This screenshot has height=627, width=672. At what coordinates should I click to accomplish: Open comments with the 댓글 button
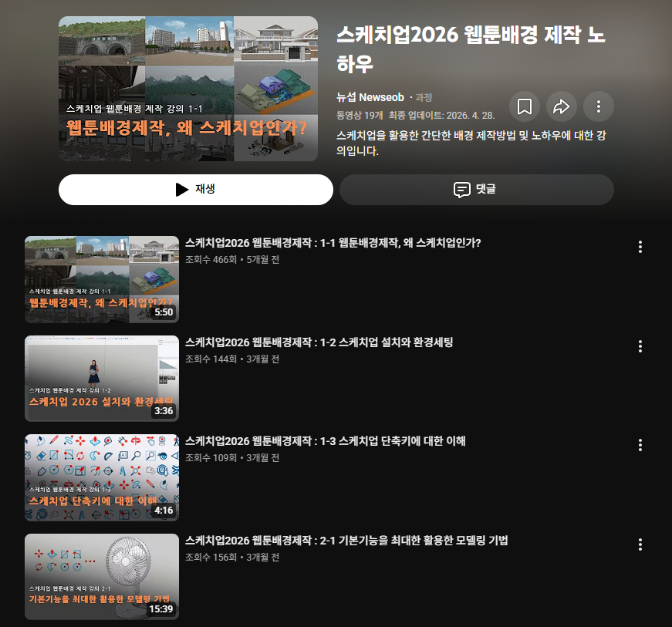(x=477, y=189)
